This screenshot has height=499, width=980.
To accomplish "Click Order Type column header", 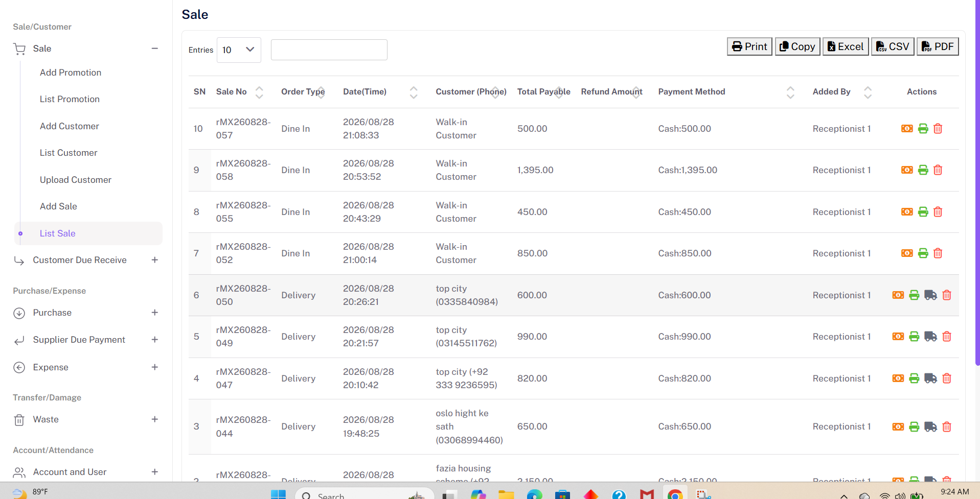I will click(x=303, y=92).
